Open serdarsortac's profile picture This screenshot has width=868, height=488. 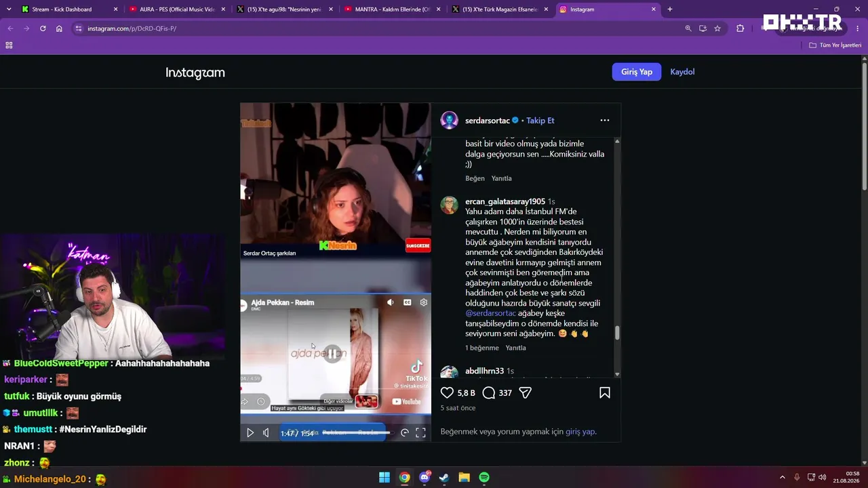pos(449,120)
